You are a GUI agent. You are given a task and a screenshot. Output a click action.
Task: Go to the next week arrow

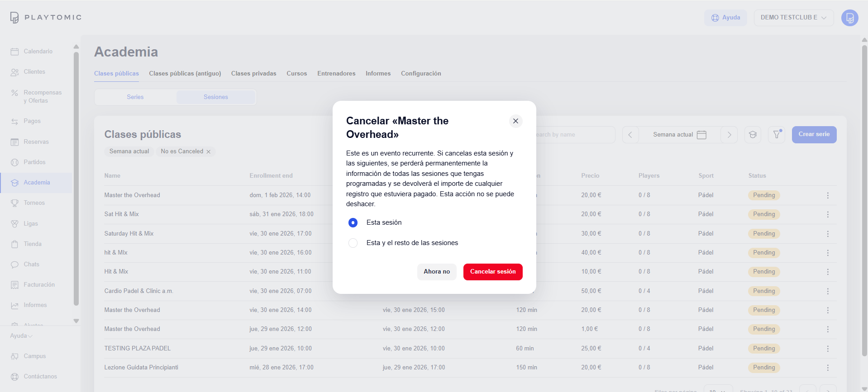point(729,135)
